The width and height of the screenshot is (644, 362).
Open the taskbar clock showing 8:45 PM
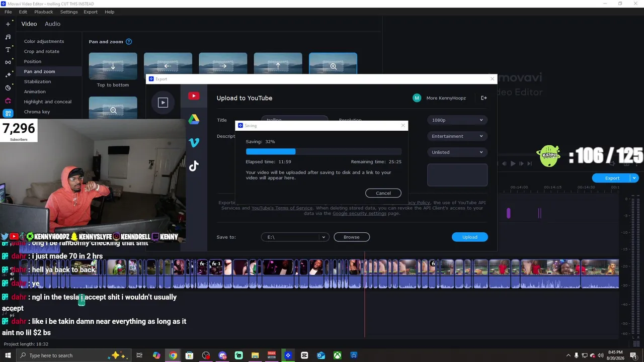615,355
